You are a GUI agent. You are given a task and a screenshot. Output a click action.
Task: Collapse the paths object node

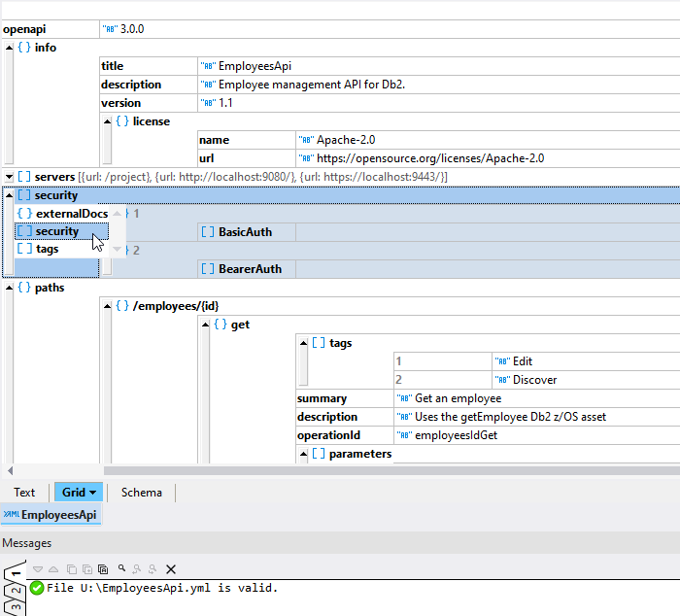[x=9, y=288]
